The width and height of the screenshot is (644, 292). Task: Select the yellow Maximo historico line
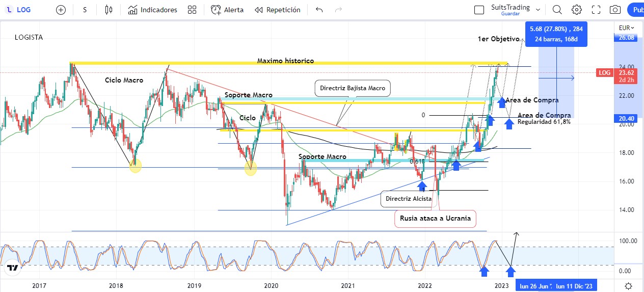(x=204, y=64)
